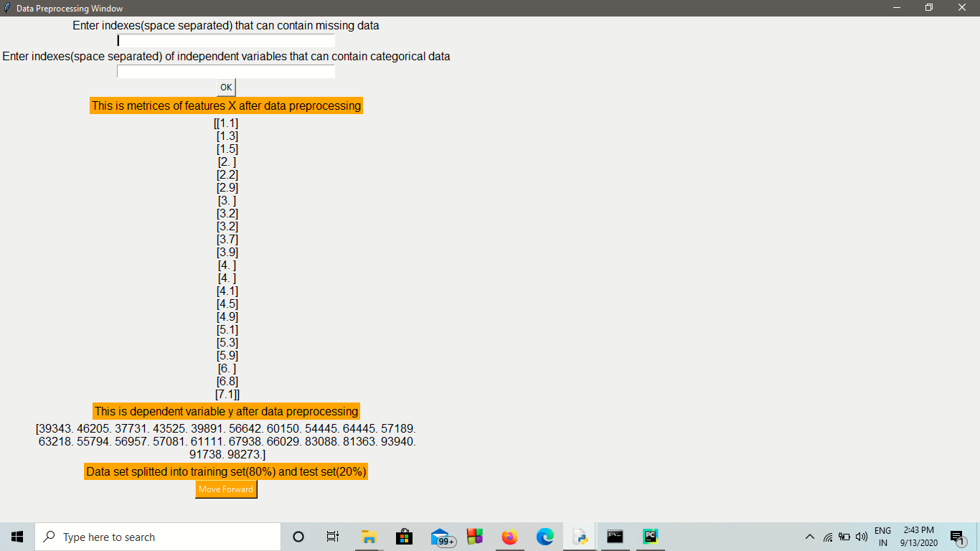Launch Microsoft Edge from the taskbar
The image size is (980, 551).
coord(545,537)
